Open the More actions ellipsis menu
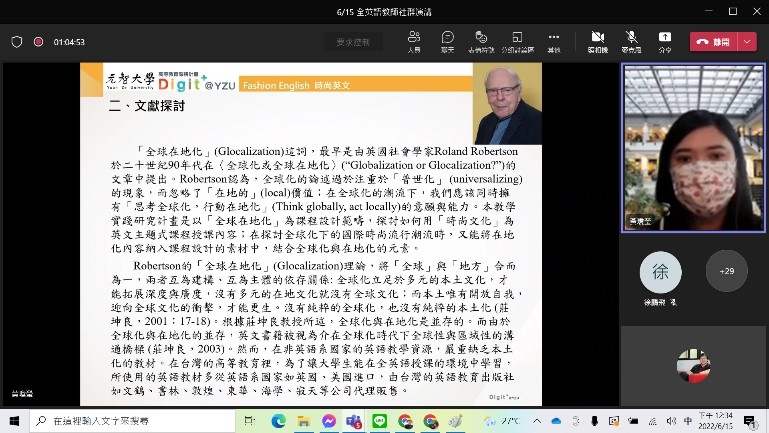This screenshot has height=433, width=769. click(554, 41)
